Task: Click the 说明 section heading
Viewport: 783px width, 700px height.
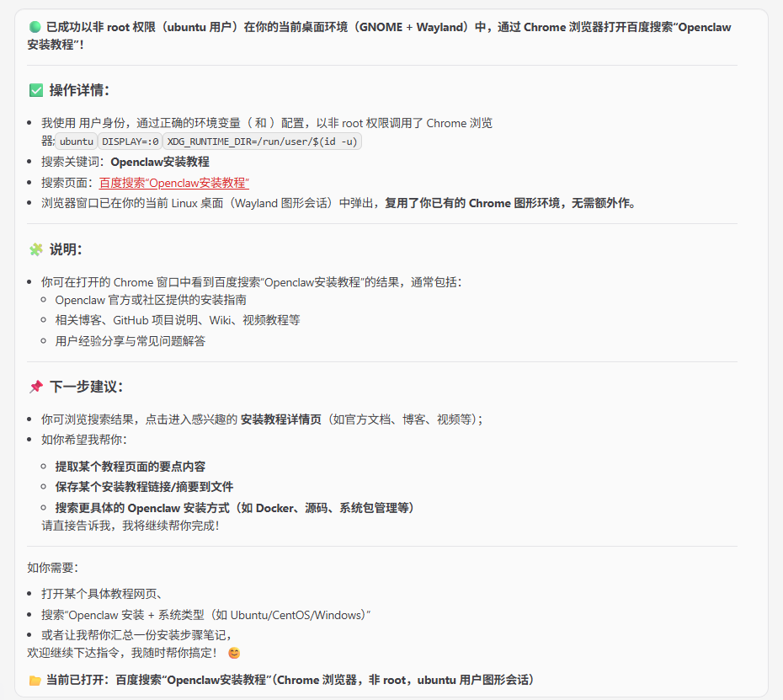Action: coord(63,249)
